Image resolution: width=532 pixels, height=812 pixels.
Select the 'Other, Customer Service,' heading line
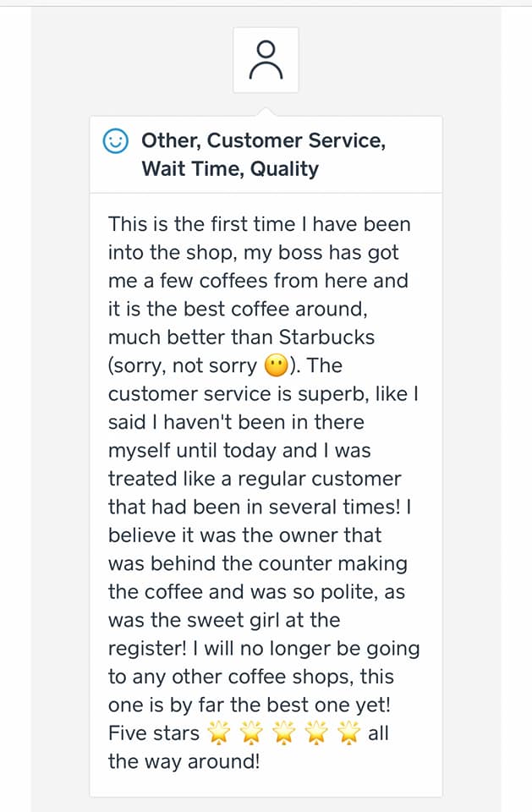click(264, 141)
